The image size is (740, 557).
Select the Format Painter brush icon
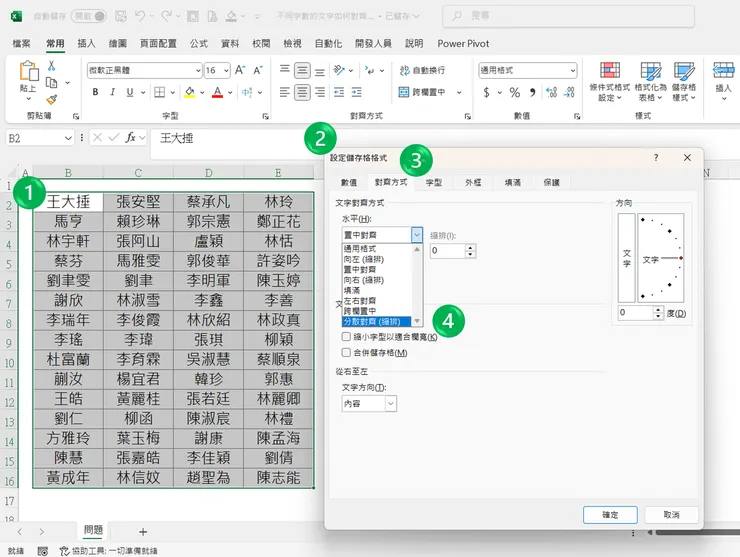click(x=52, y=99)
